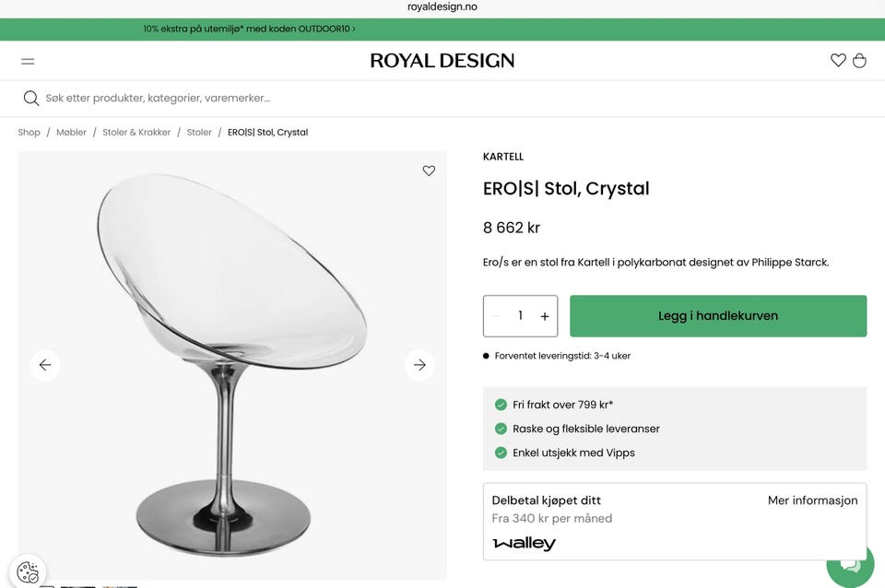Screen dimensions: 885x588
Task: Open cookie settings icon
Action: [x=28, y=572]
